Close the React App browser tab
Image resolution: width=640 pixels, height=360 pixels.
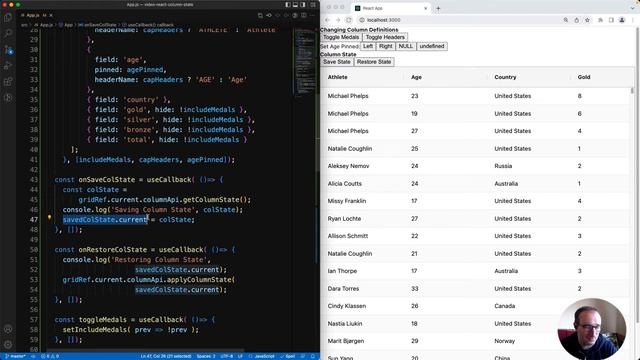pyautogui.click(x=425, y=8)
